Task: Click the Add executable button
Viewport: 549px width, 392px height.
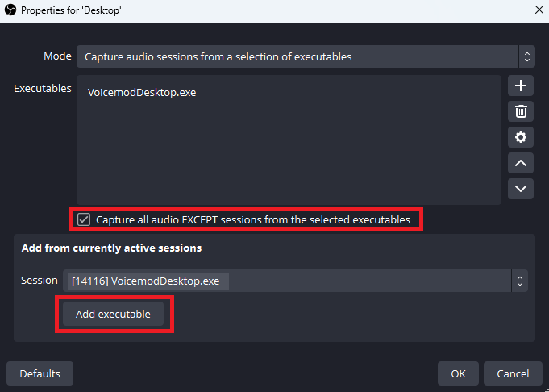Action: [113, 314]
